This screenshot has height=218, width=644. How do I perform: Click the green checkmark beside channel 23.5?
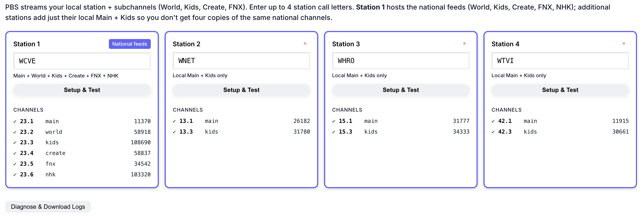(x=15, y=164)
